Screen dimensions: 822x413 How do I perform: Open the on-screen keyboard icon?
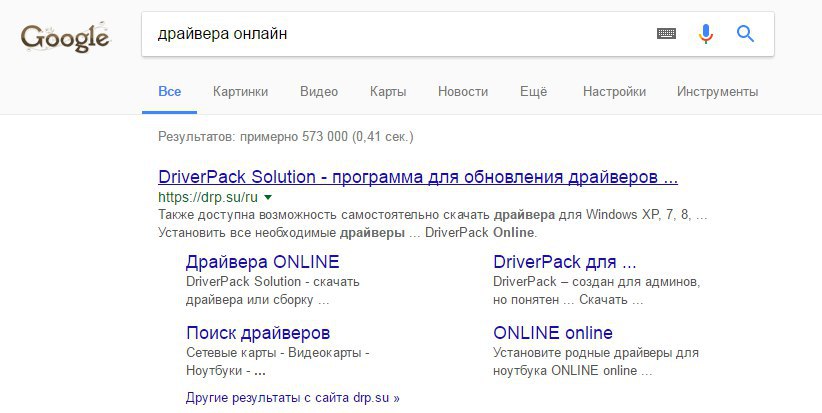(666, 34)
